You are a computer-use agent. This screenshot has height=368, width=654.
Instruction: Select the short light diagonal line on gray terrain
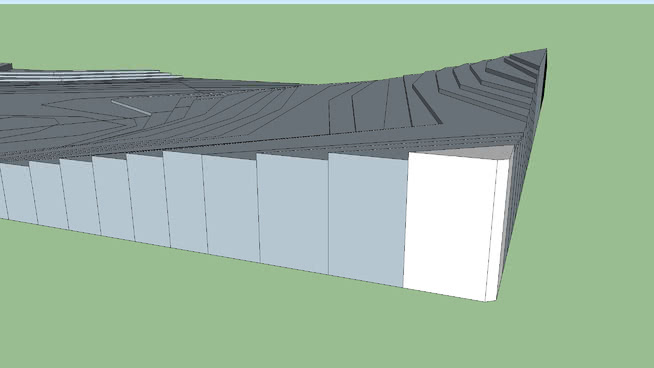(x=131, y=108)
